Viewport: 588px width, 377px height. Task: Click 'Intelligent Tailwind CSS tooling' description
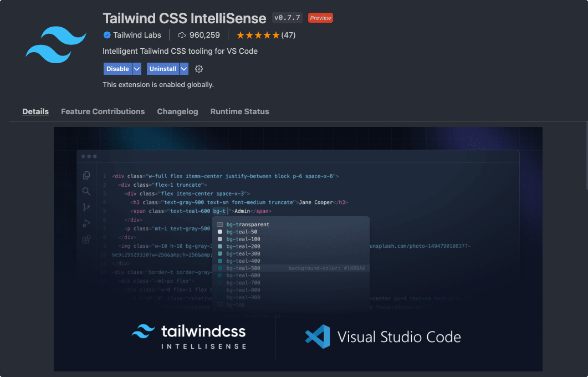[180, 51]
